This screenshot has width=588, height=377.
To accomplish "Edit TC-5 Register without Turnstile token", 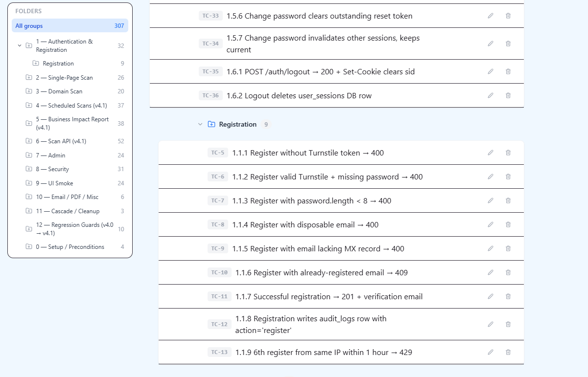I will tap(491, 153).
